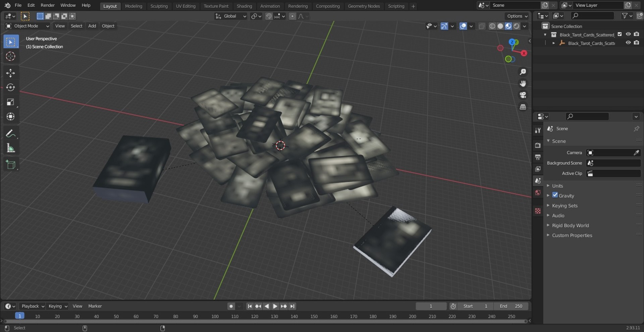
Task: Open the Add menu in viewport header
Action: (92, 26)
